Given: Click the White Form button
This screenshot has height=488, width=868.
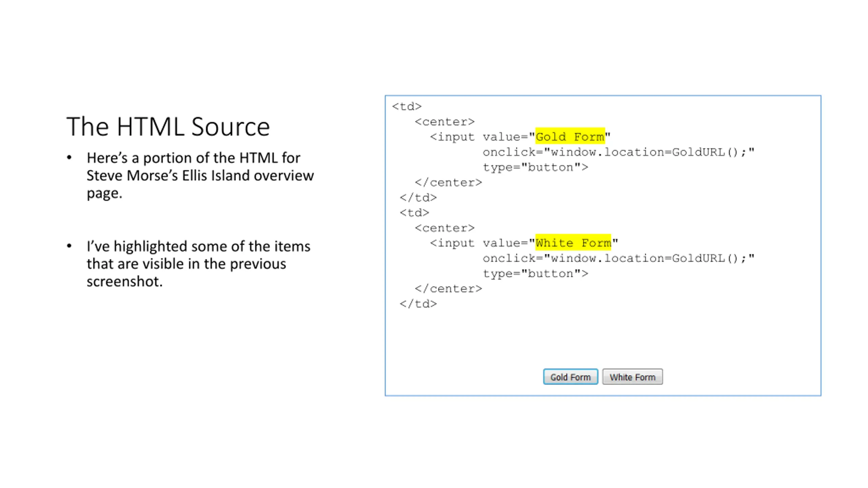Looking at the screenshot, I should coord(632,377).
